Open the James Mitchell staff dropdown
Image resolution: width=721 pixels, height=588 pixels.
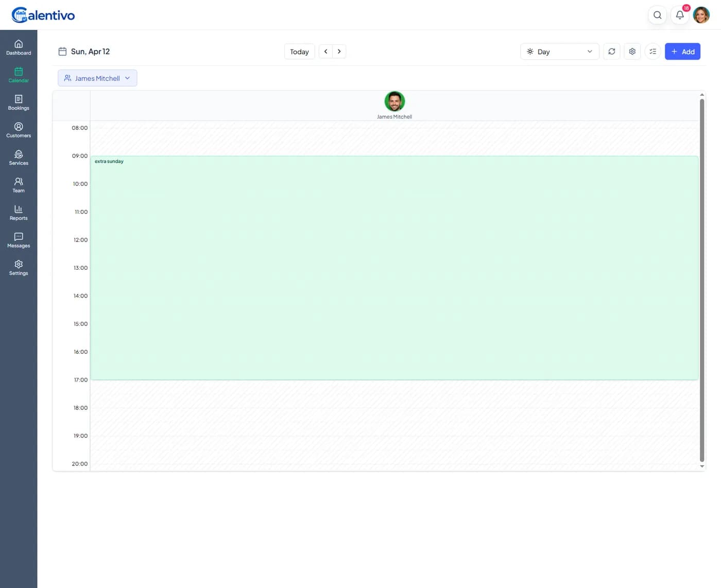coord(97,78)
